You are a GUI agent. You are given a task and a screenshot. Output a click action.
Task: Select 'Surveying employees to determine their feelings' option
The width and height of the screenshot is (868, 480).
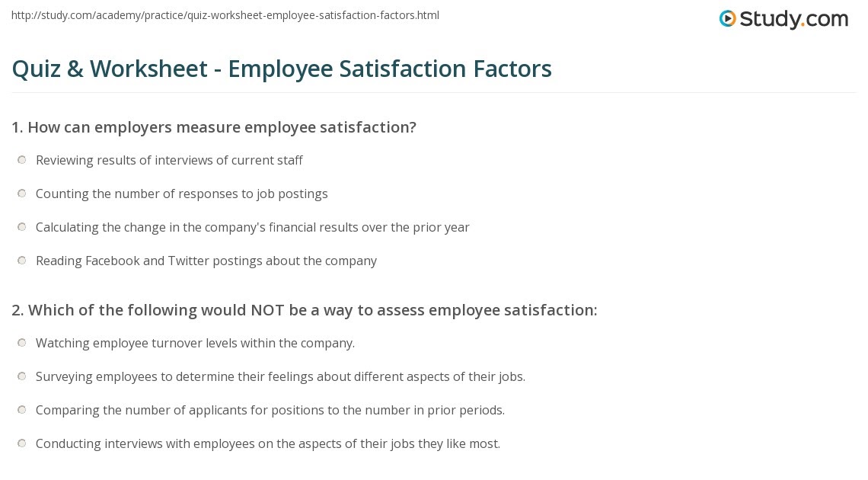(21, 376)
